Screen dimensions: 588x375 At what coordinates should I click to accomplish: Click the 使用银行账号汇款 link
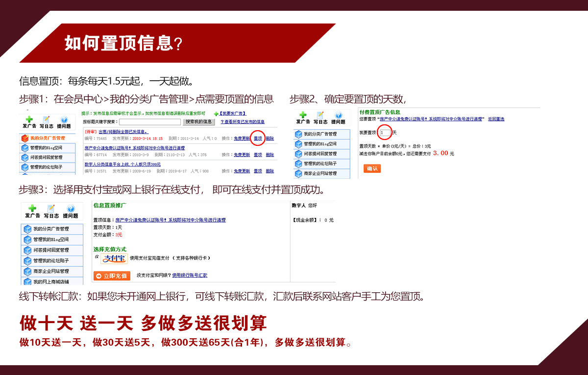pos(190,276)
